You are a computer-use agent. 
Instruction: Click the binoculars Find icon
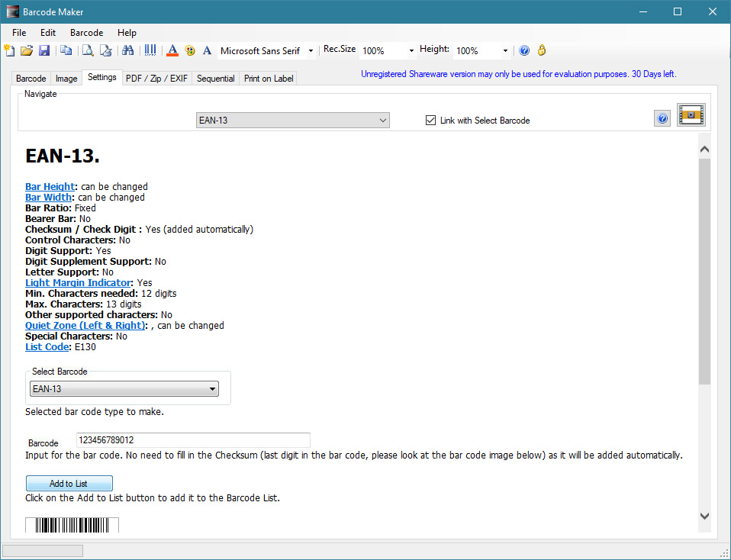pos(127,50)
